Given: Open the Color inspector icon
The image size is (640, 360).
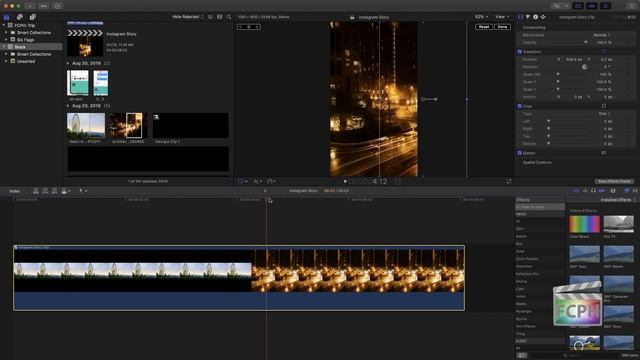Looking at the screenshot, I should coord(528,17).
